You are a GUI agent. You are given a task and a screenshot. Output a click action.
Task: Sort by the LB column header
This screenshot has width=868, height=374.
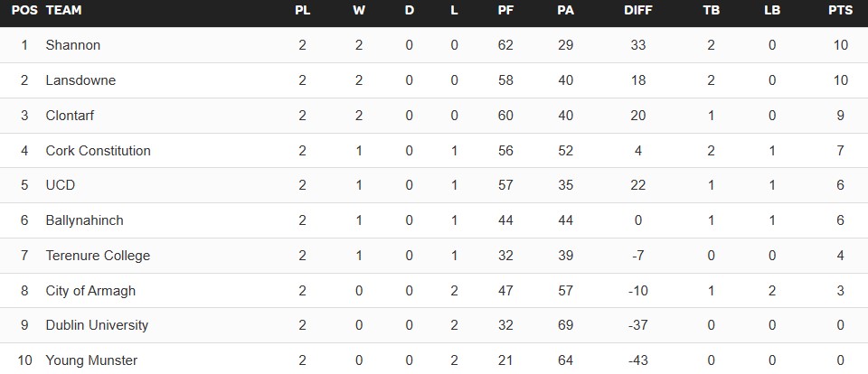click(772, 11)
